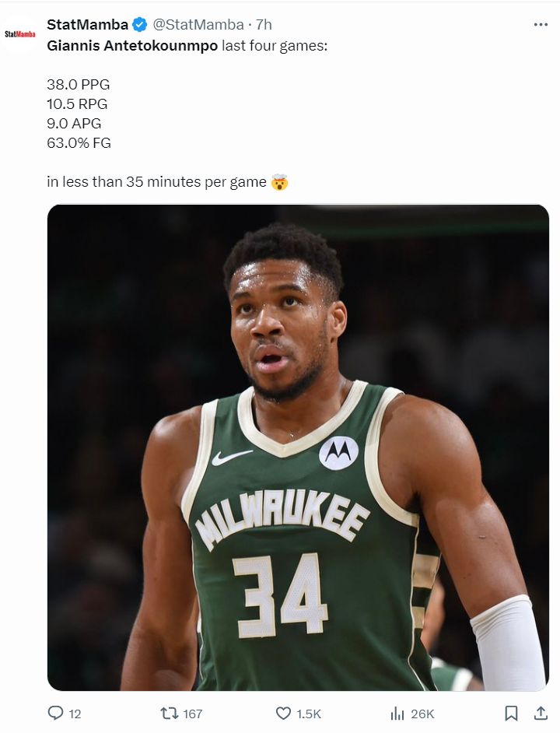
Task: Click the repost arrows icon
Action: [x=169, y=713]
